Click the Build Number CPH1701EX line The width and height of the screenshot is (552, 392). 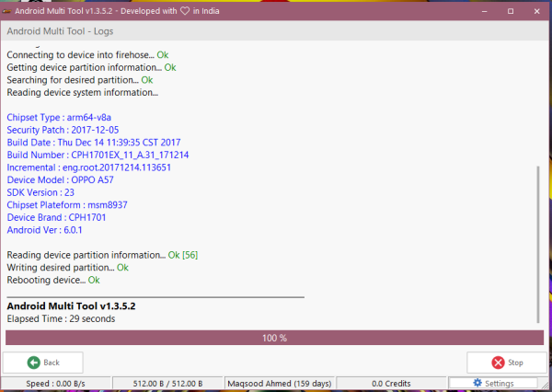(x=98, y=155)
